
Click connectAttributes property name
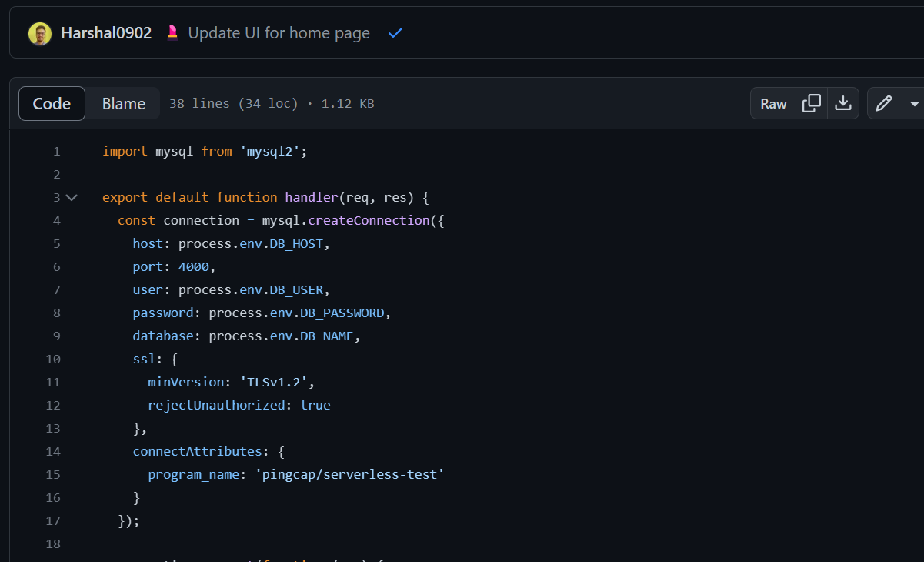(x=197, y=451)
